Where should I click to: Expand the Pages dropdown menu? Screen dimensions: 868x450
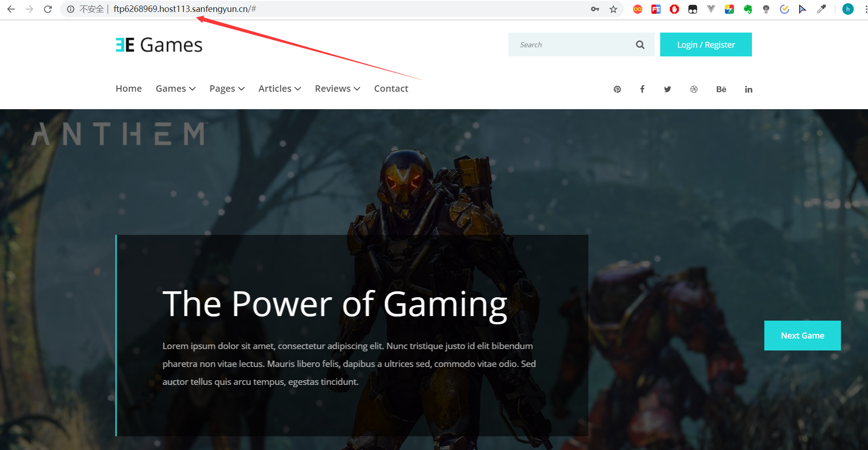[x=227, y=89]
